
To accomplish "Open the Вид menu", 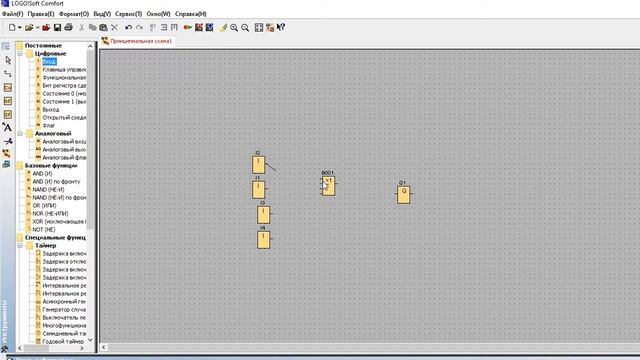I will [102, 14].
